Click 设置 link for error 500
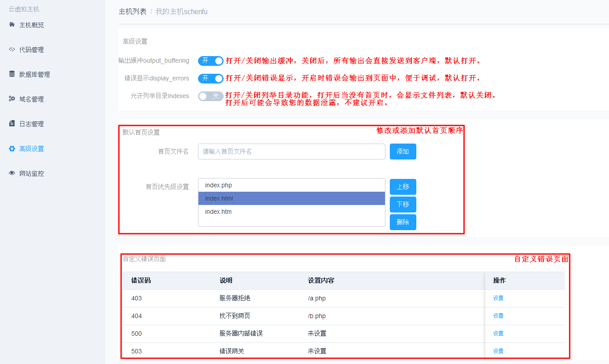The image size is (609, 364). (499, 334)
